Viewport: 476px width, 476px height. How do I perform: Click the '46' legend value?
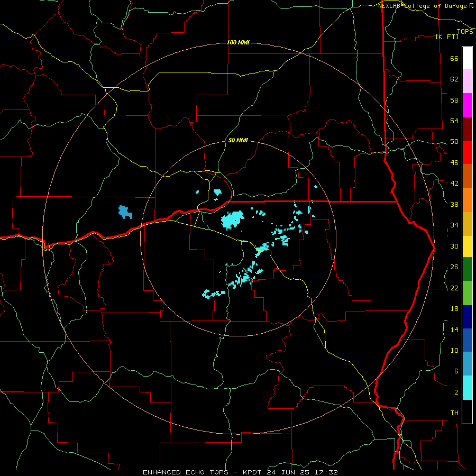click(x=454, y=163)
